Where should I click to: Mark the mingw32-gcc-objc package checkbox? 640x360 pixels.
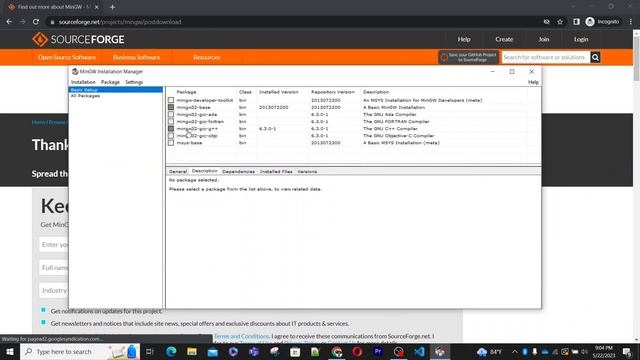(171, 136)
